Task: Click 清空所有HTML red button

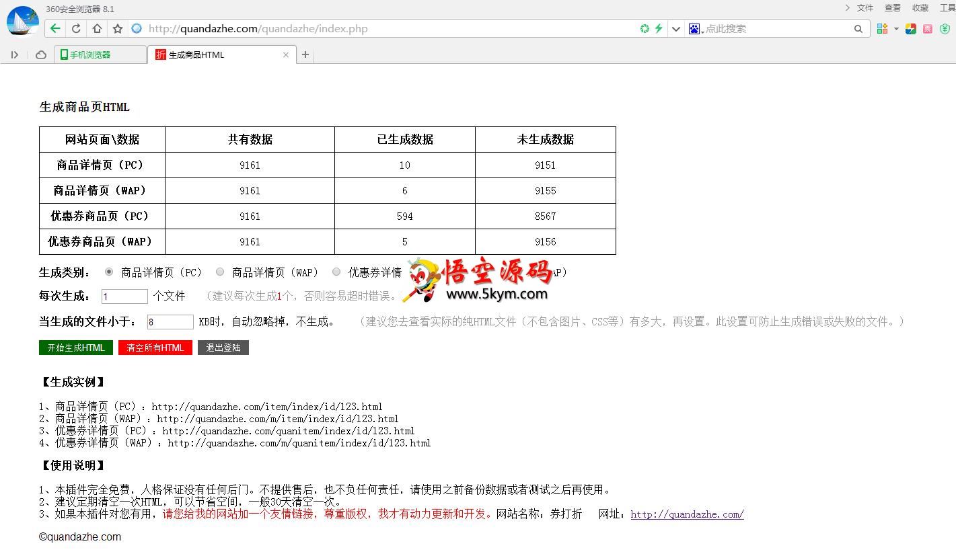Action: [x=155, y=348]
